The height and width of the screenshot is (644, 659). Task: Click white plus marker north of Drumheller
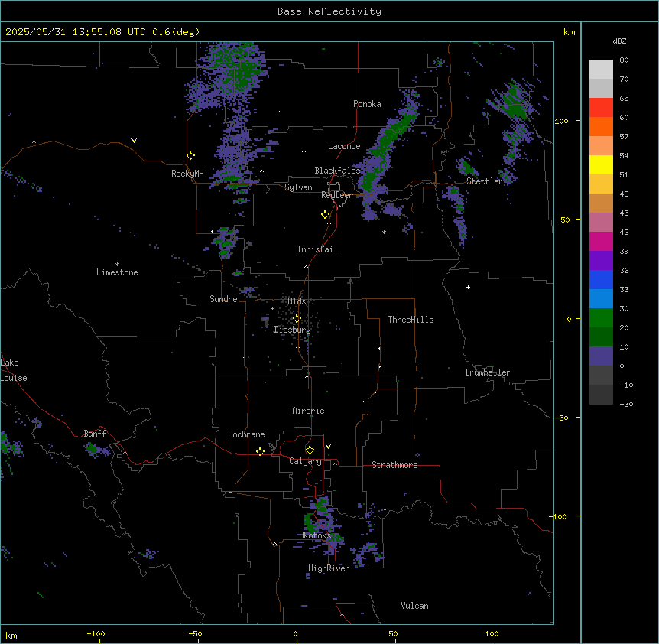click(468, 287)
